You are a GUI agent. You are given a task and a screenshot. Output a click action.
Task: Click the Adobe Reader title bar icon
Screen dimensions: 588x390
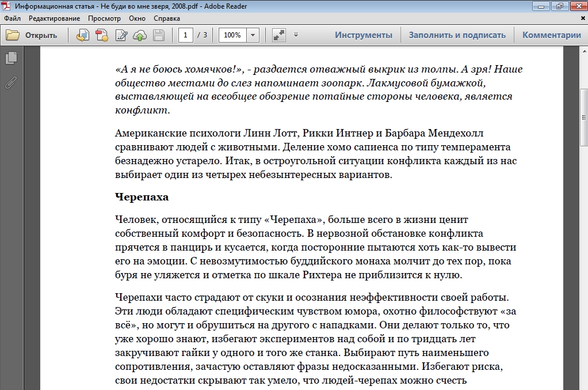click(6, 6)
